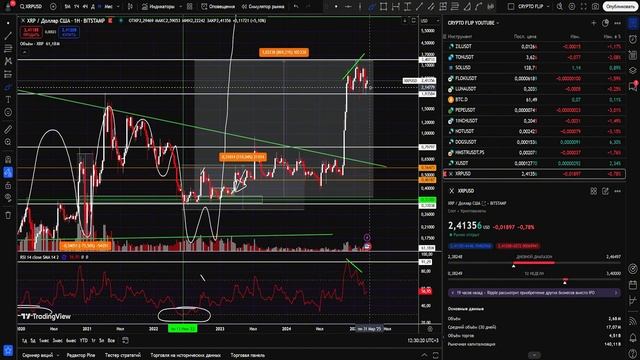Select the rectangle drawing tool in top toolbar
The height and width of the screenshot is (360, 640).
(x=384, y=7)
